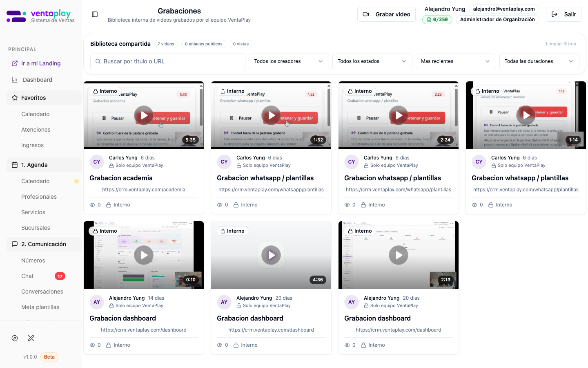Expand the Todos los estados filter
Image resolution: width=588 pixels, height=368 pixels.
click(372, 61)
